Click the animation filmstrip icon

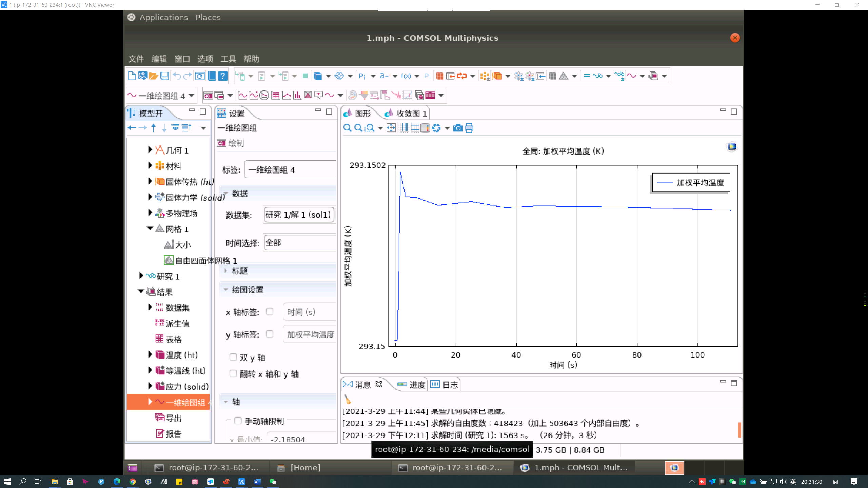pyautogui.click(x=430, y=96)
